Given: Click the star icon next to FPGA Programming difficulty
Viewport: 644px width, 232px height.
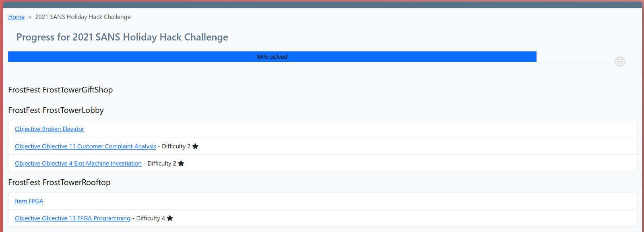Looking at the screenshot, I should click(x=170, y=218).
